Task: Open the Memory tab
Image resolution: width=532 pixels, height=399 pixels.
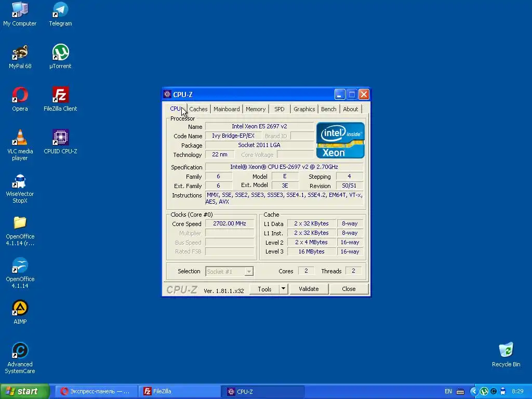Action: click(x=256, y=109)
